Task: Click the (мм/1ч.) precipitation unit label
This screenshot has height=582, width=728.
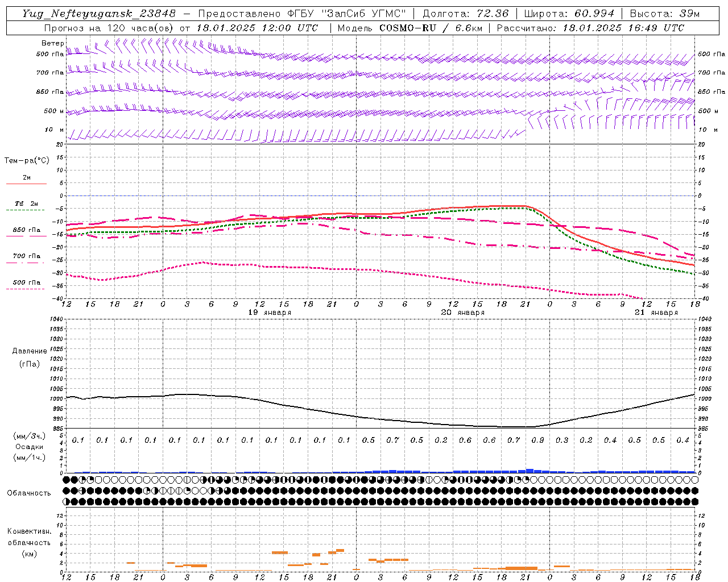Action: pos(30,458)
